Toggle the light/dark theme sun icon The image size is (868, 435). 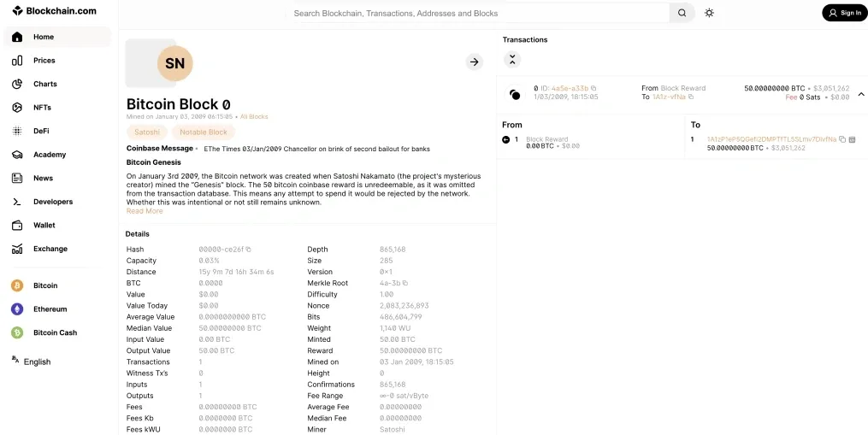(709, 14)
